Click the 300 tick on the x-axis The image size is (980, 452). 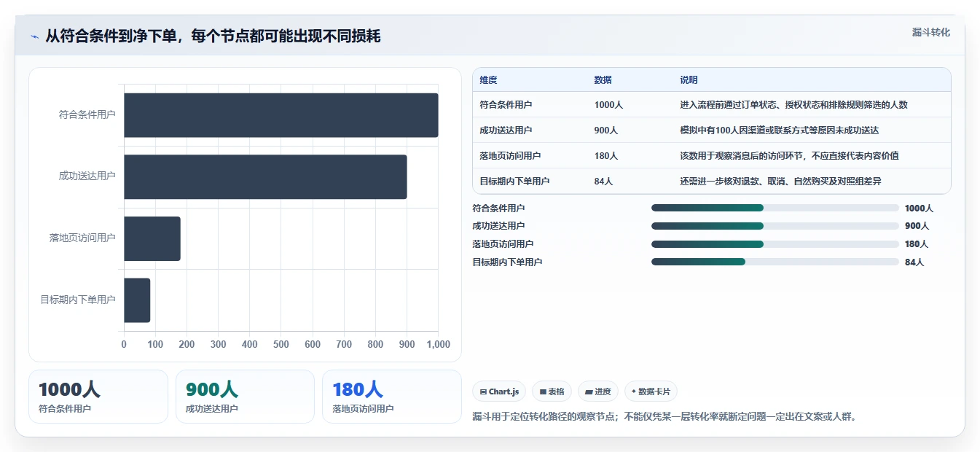coord(219,345)
